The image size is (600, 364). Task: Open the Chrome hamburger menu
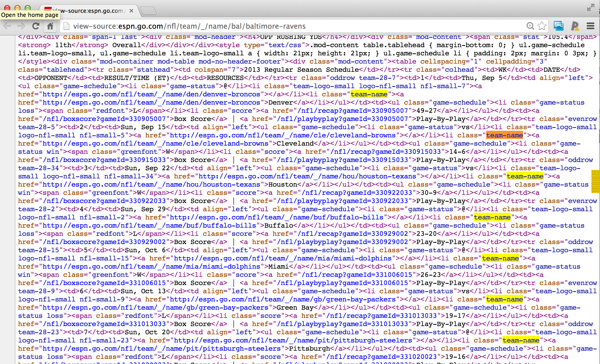[591, 26]
